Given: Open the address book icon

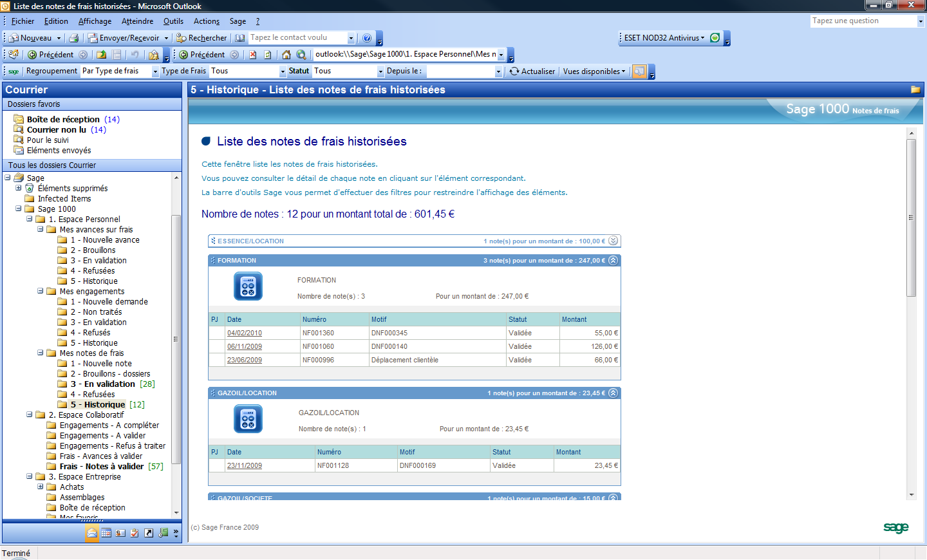Looking at the screenshot, I should tap(240, 38).
